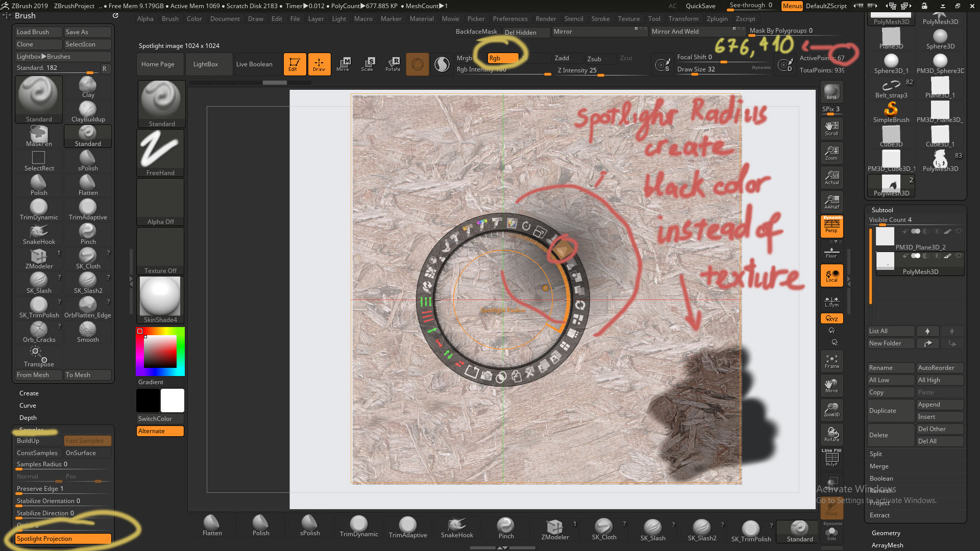The width and height of the screenshot is (980, 551).
Task: Click the Zoom3D icon
Action: coord(831,410)
